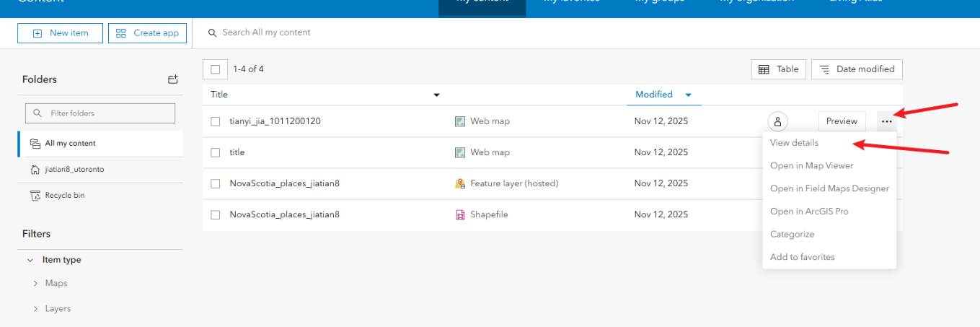Open the Recycle bin folder
The height and width of the screenshot is (327, 980).
coord(64,195)
